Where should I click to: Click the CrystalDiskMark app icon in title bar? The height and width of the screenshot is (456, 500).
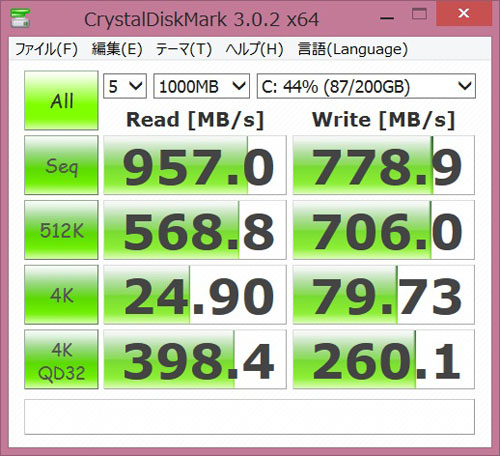[x=20, y=18]
